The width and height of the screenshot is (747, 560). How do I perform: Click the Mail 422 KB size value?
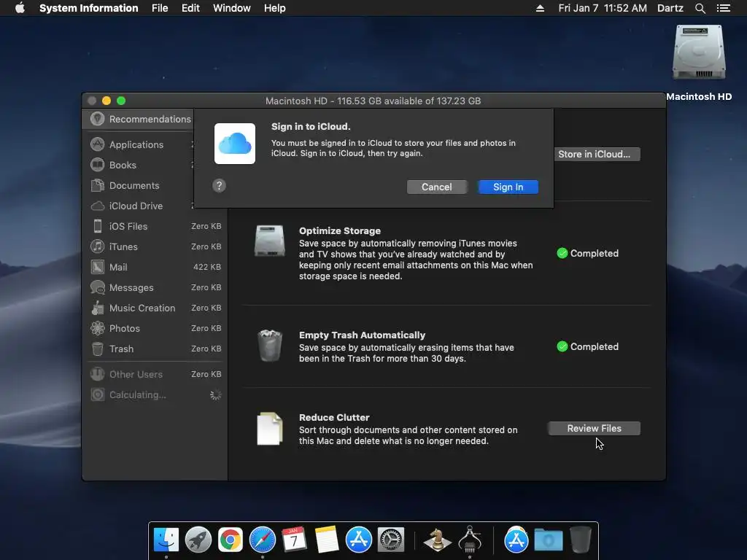206,267
